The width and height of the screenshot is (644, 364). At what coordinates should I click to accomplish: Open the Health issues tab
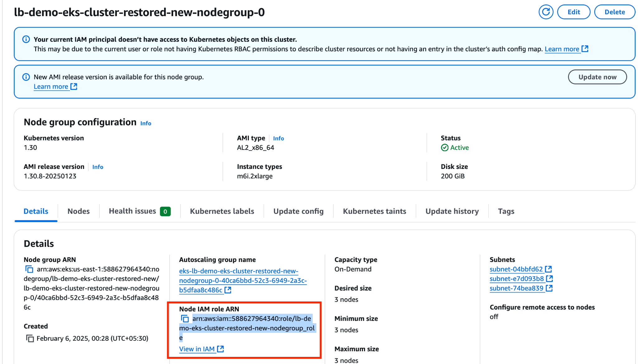tap(140, 212)
